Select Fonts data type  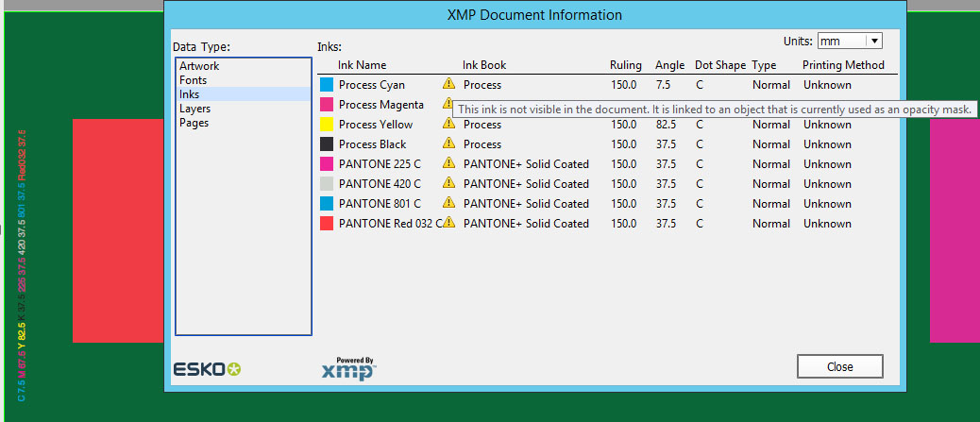[194, 80]
